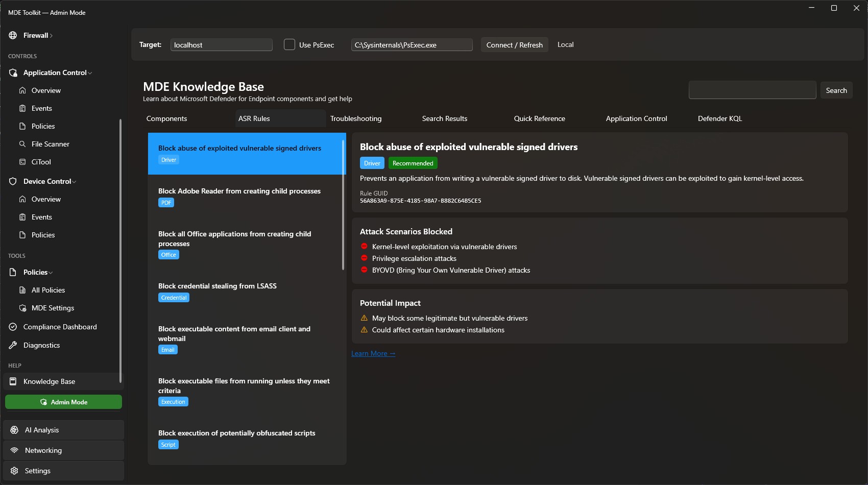The height and width of the screenshot is (485, 868).
Task: Switch to the Troubleshooting tab
Action: [x=356, y=118]
